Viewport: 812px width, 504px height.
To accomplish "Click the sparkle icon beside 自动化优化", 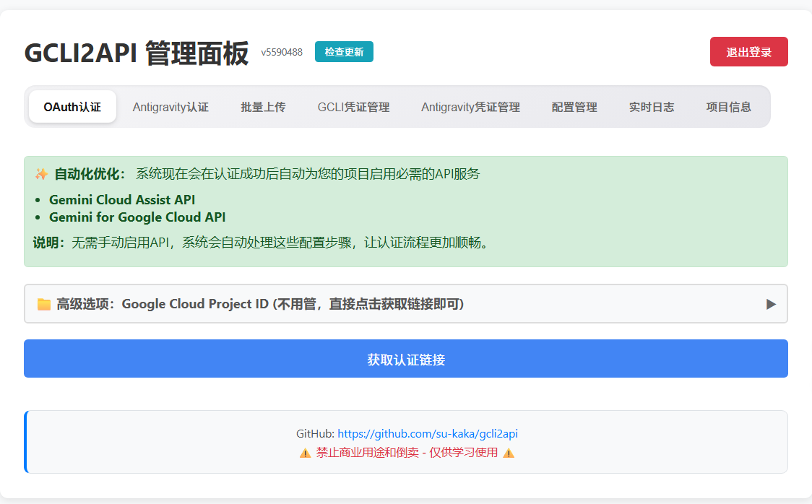I will (41, 174).
